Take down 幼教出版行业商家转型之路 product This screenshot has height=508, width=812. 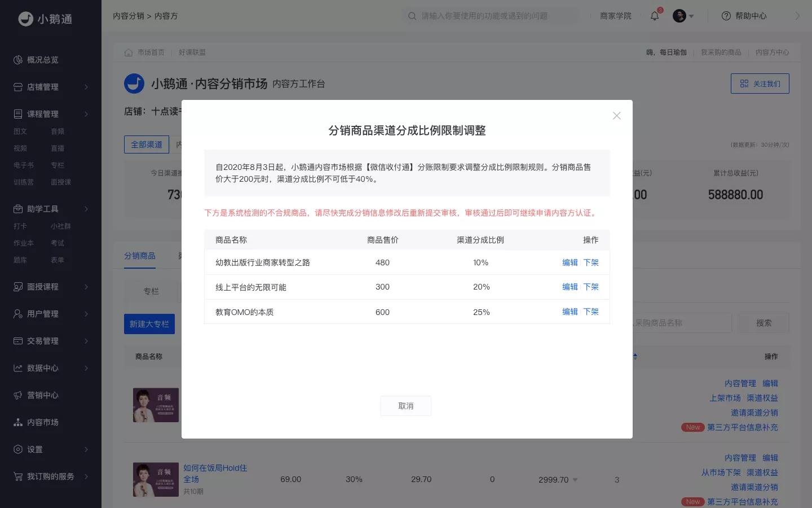(591, 262)
